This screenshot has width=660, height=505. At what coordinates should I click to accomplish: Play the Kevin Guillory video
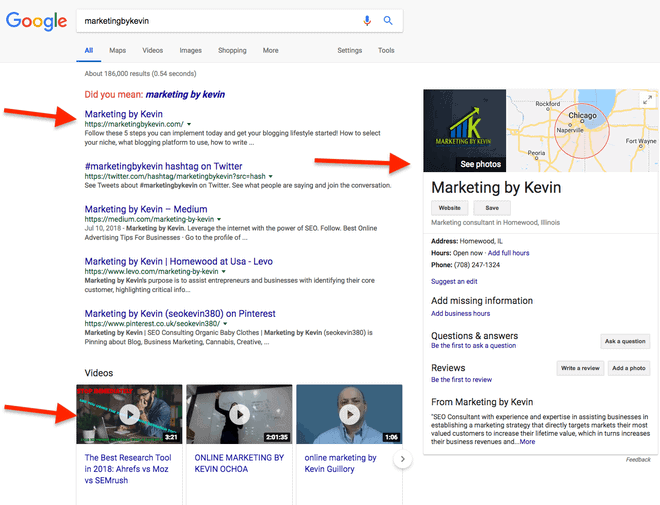click(x=349, y=414)
